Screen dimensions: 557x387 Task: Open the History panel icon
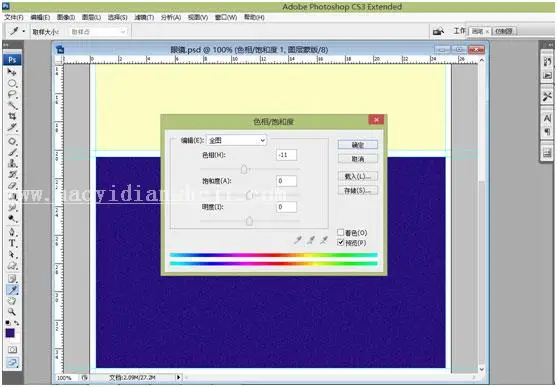click(x=547, y=62)
